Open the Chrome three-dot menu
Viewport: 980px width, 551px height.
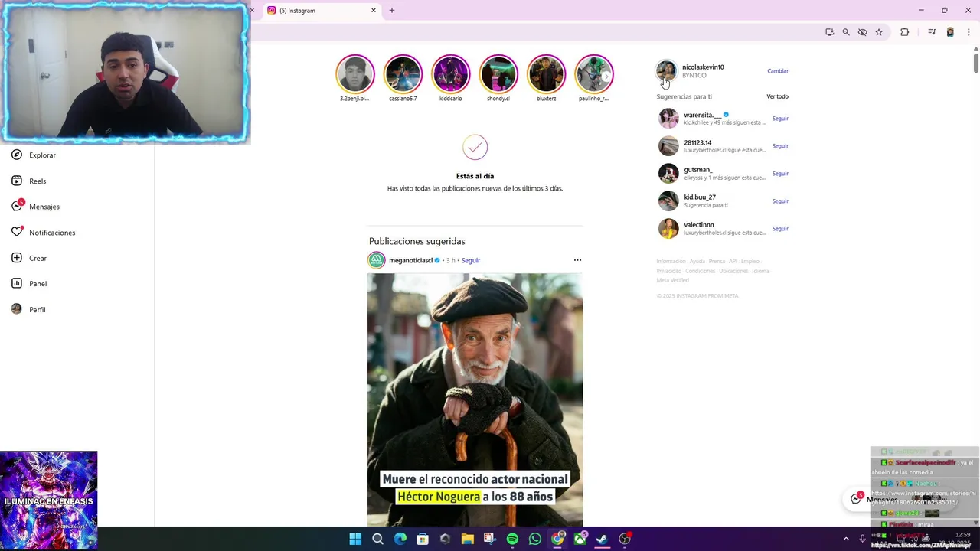coord(969,32)
